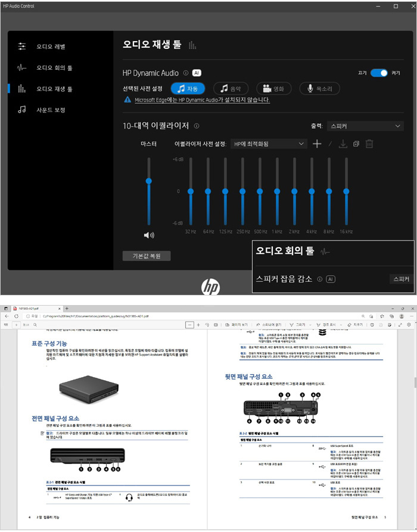417x532 pixels.
Task: Go back in the Edge browser
Action: (x=7, y=316)
